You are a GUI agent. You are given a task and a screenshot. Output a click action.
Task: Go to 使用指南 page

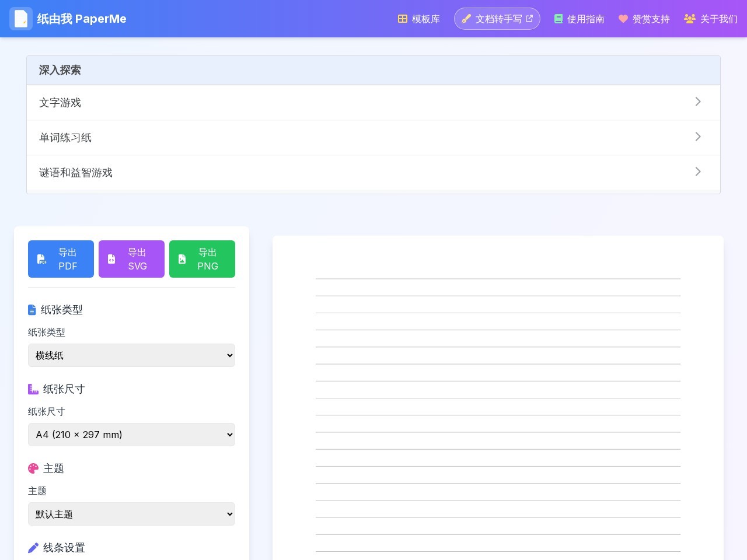pos(580,19)
